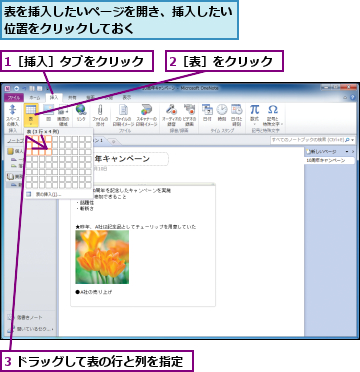This screenshot has height=372, width=360.
Task: Insert 日付と時刻 stamp
Action: click(237, 110)
